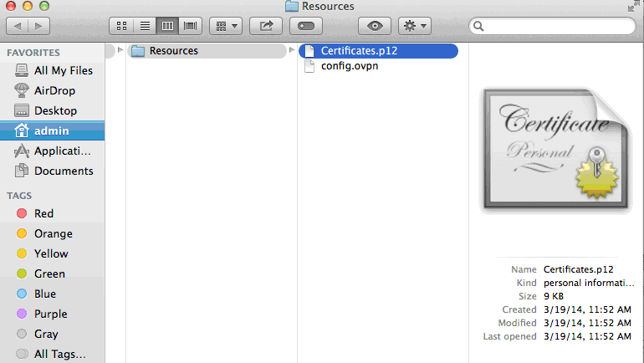Click the arrow left of Resources folder
Image resolution: width=644 pixels, height=363 pixels.
(120, 50)
